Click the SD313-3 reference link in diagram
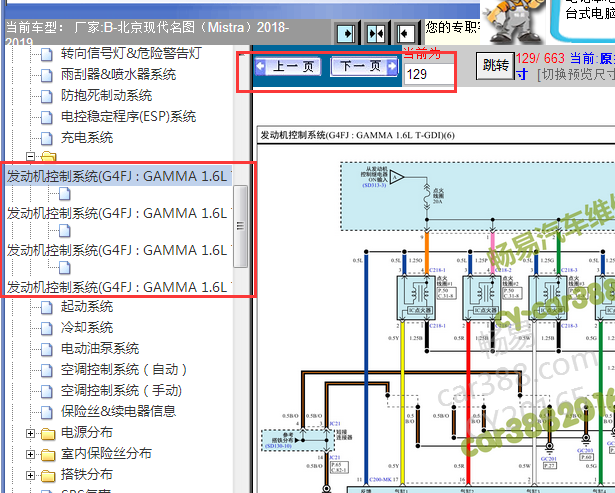The width and height of the screenshot is (615, 493). pos(375,185)
